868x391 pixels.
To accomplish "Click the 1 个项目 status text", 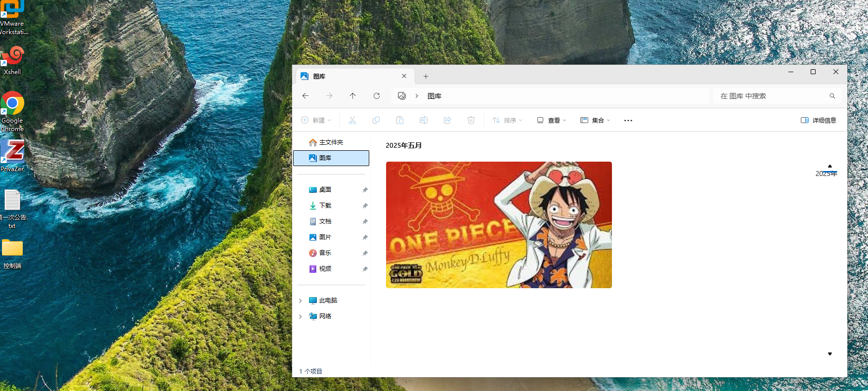I will pyautogui.click(x=310, y=371).
